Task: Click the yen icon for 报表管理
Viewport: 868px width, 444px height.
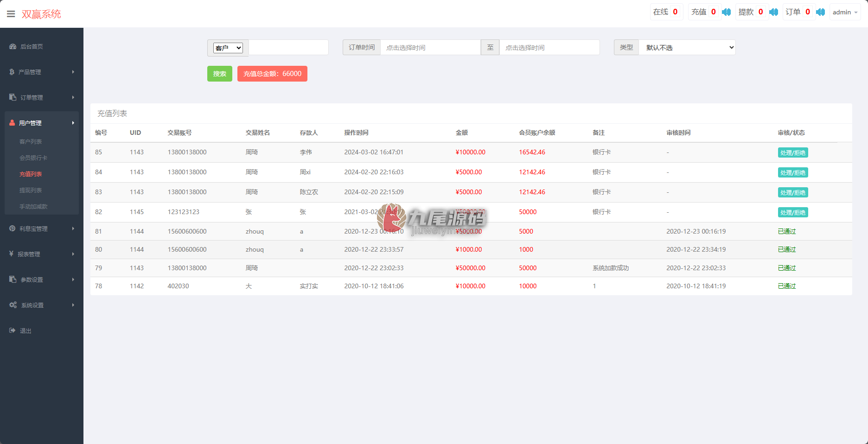Action: [x=11, y=254]
